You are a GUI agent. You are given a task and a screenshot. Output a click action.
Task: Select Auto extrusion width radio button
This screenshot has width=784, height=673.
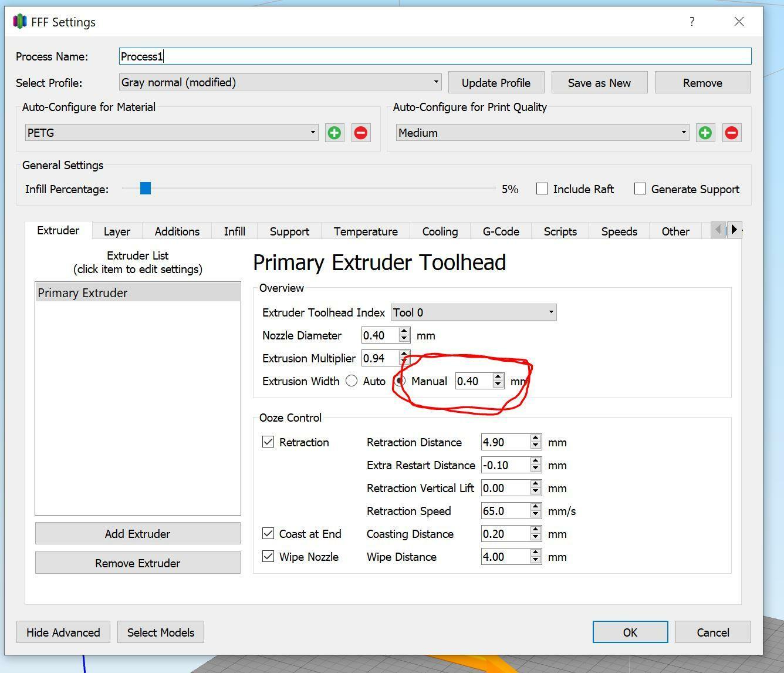pyautogui.click(x=352, y=381)
